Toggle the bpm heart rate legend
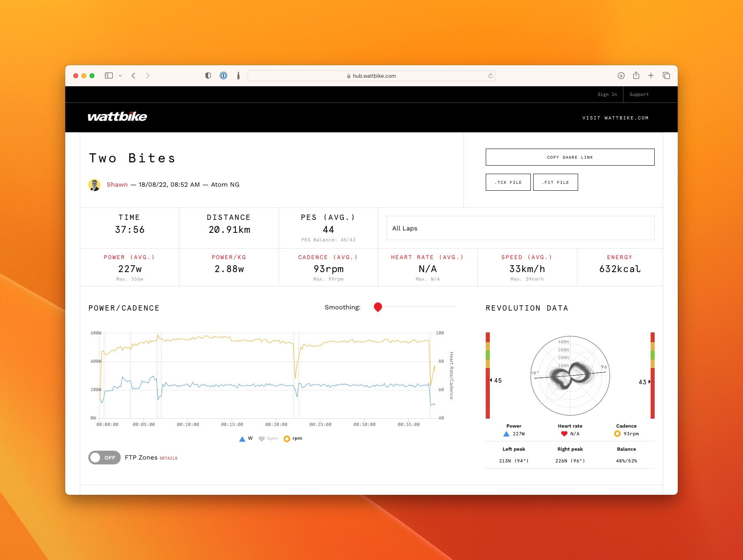 coord(268,439)
